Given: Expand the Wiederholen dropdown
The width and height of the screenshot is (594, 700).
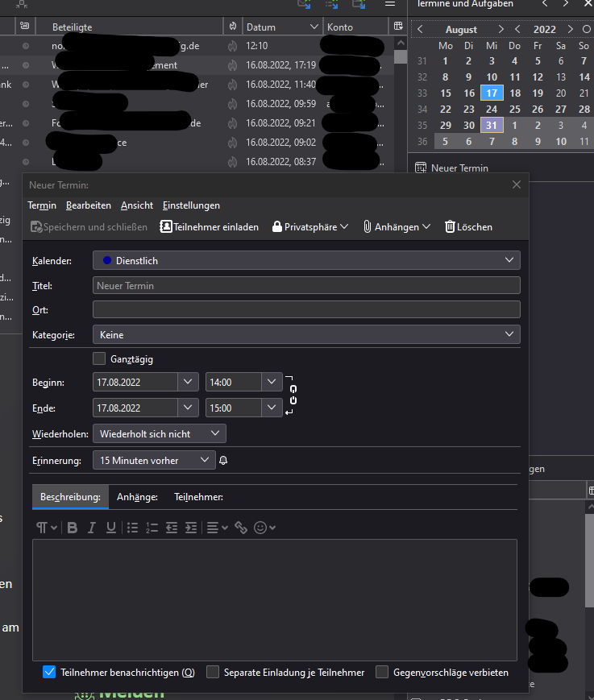Looking at the screenshot, I should tap(160, 433).
